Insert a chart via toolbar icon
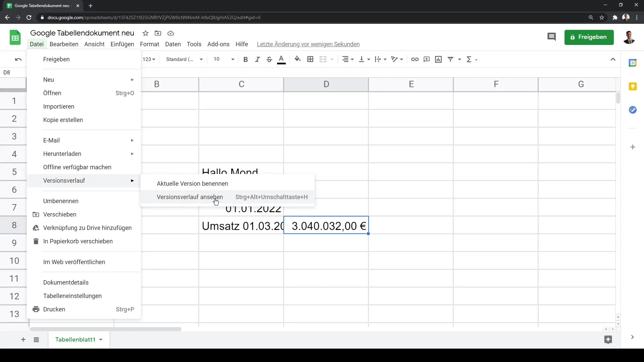 (x=438, y=59)
